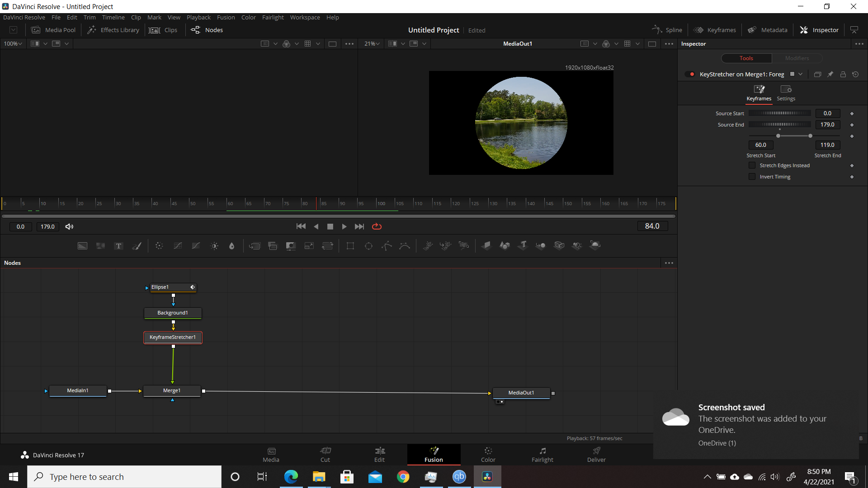Add a Merge tool from toolbar
Screen dimensions: 868x488
255,246
